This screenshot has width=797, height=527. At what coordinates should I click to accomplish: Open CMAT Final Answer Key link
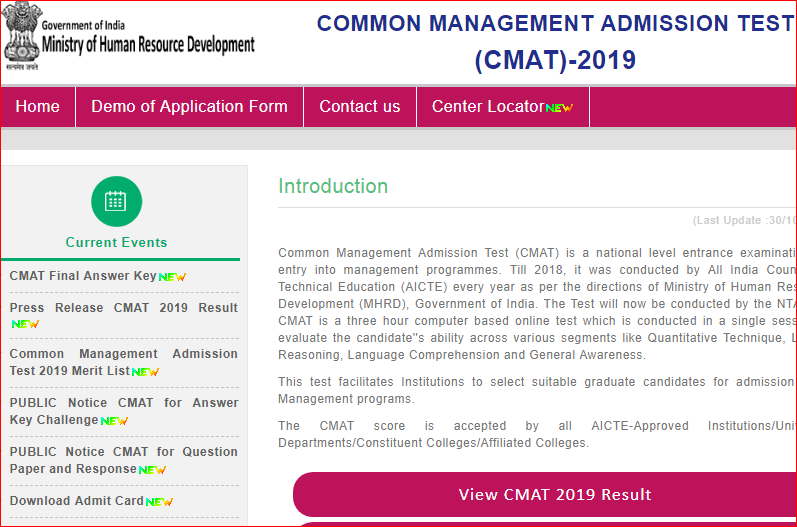[83, 276]
